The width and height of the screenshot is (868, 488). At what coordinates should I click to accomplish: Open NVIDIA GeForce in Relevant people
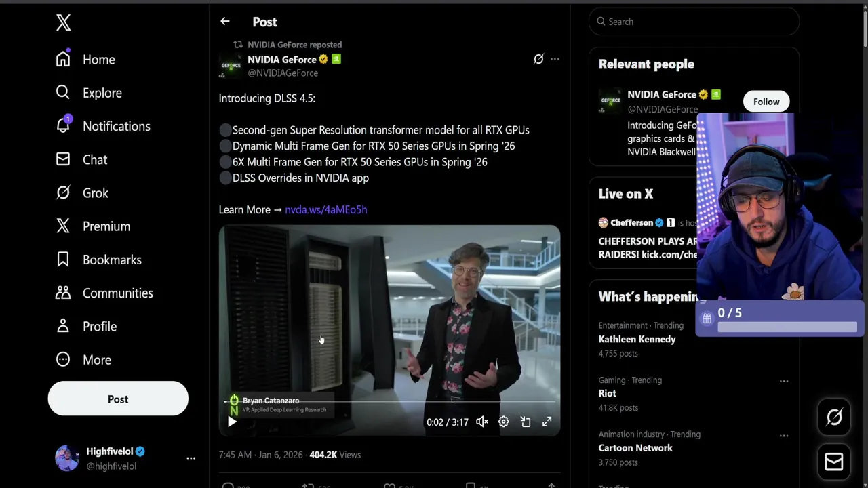click(662, 95)
